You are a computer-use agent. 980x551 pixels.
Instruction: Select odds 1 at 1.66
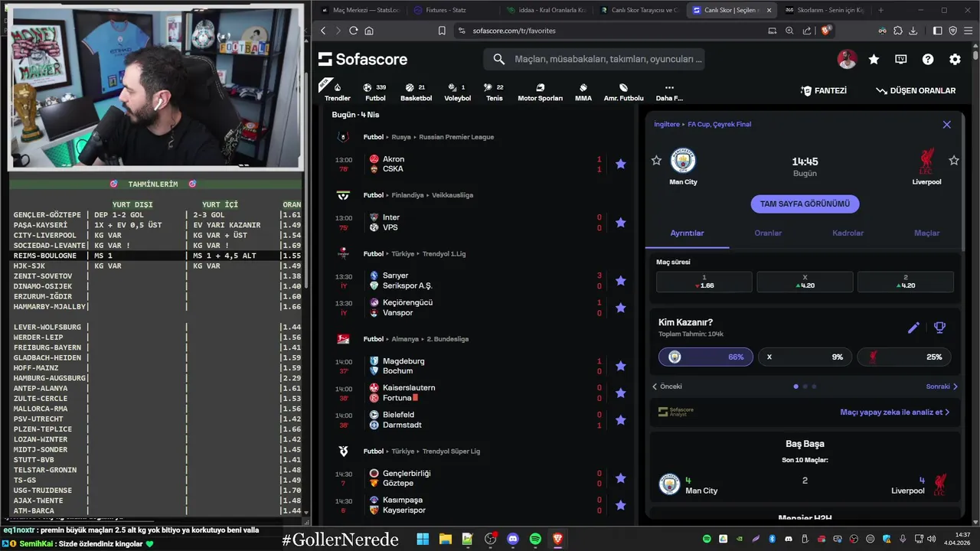click(704, 282)
